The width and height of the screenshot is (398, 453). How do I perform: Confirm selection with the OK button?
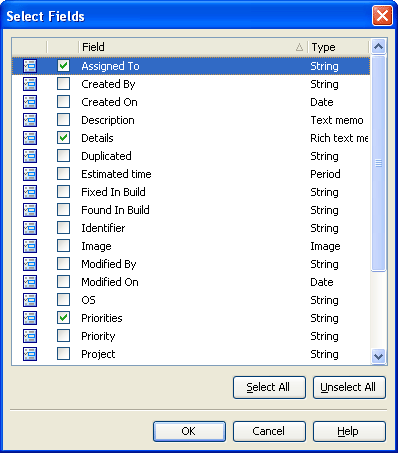coord(189,431)
